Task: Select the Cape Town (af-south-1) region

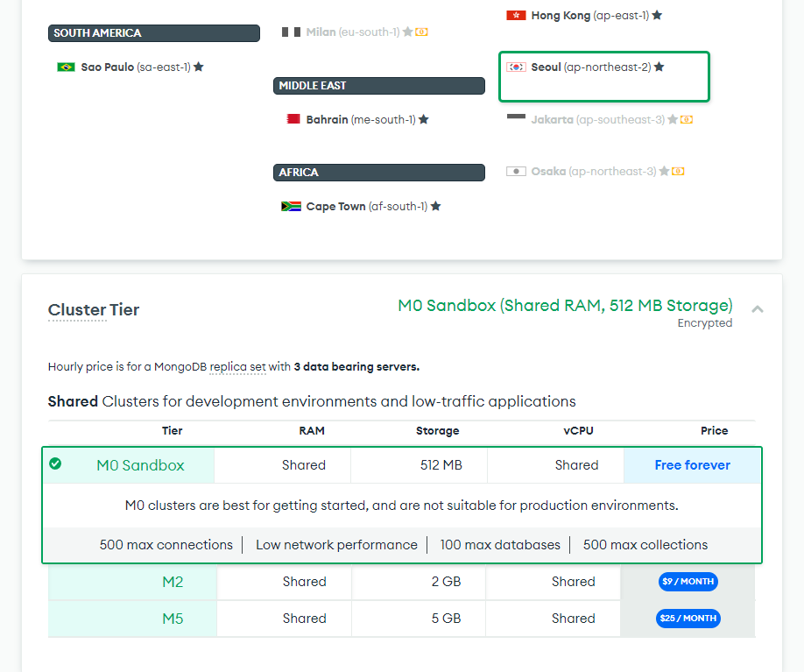Action: click(361, 206)
